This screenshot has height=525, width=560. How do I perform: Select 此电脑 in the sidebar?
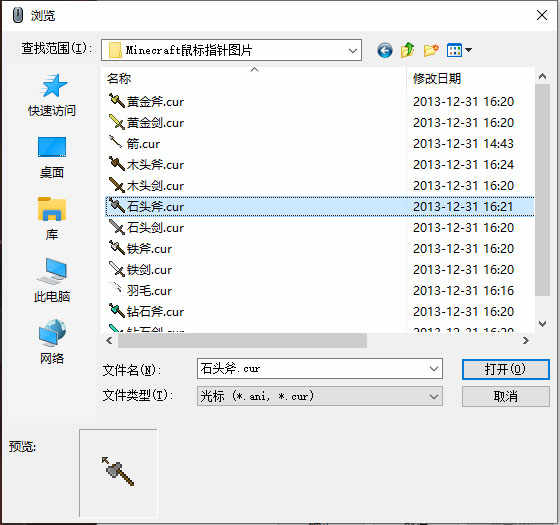point(52,281)
